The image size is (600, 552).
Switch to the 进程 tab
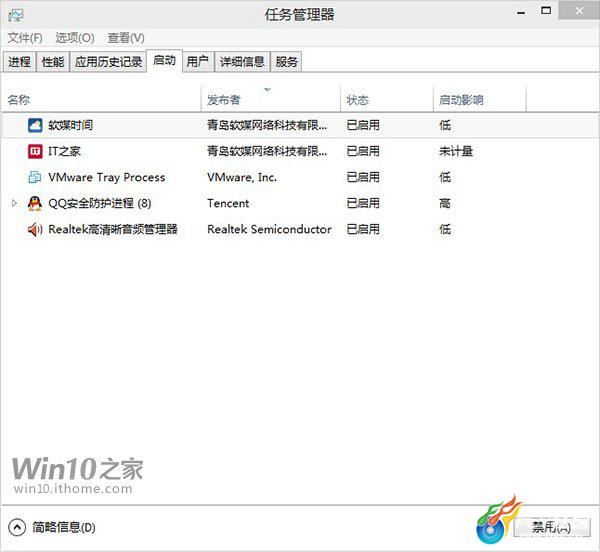pos(19,62)
